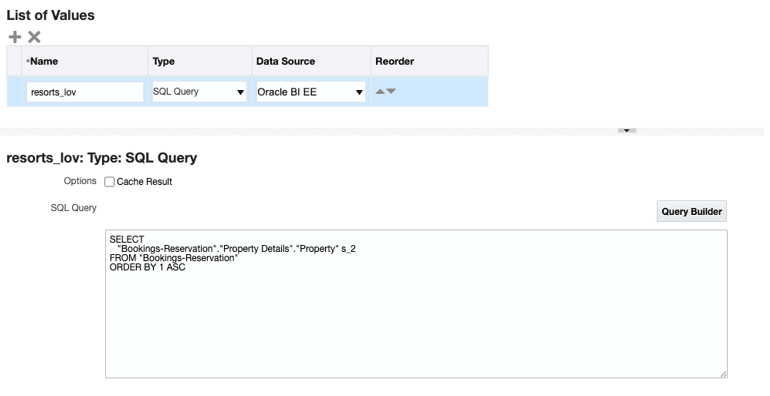Click the 'List of Values' heading
Viewport: 770px width, 396px height.
51,15
